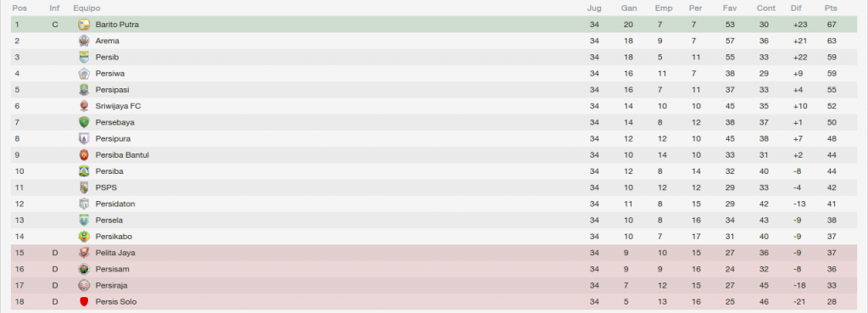Click the Dif column header

pyautogui.click(x=796, y=8)
